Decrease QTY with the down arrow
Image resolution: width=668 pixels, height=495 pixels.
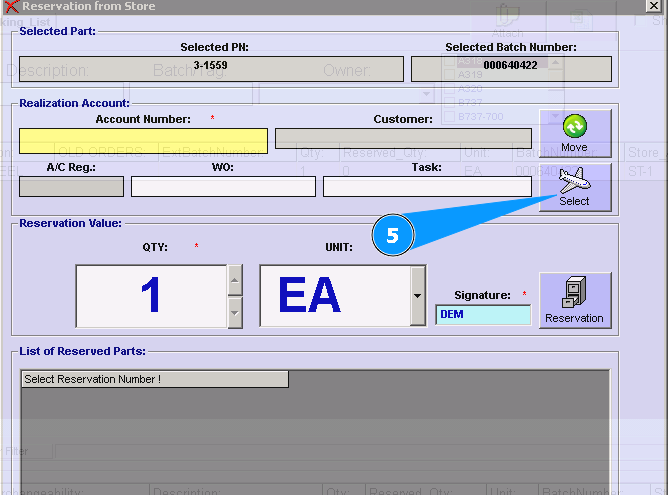(235, 312)
